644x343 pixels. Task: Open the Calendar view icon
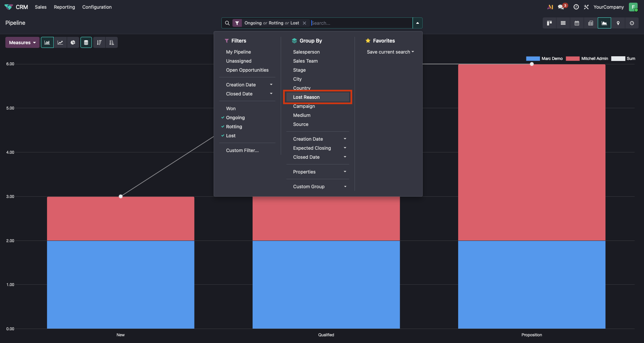click(577, 23)
